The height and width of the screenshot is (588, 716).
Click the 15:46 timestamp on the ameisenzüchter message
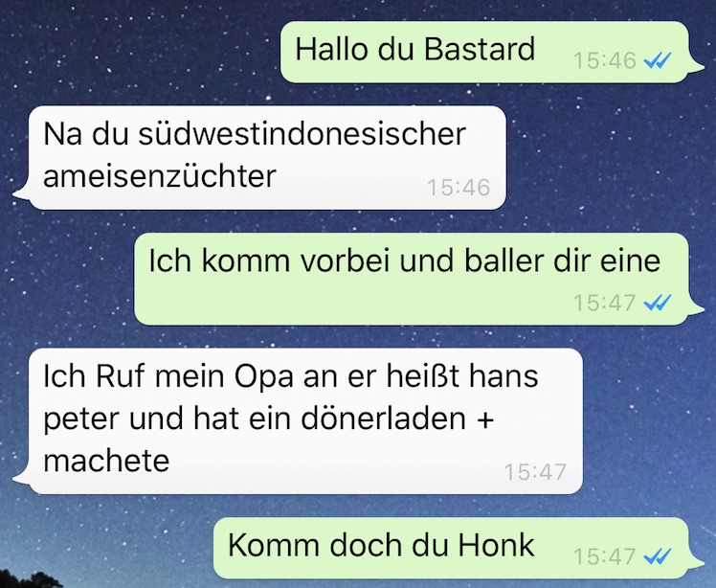click(x=459, y=187)
